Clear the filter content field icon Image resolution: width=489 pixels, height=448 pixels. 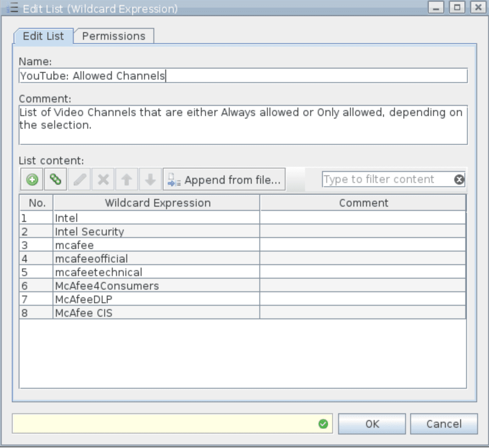click(459, 180)
